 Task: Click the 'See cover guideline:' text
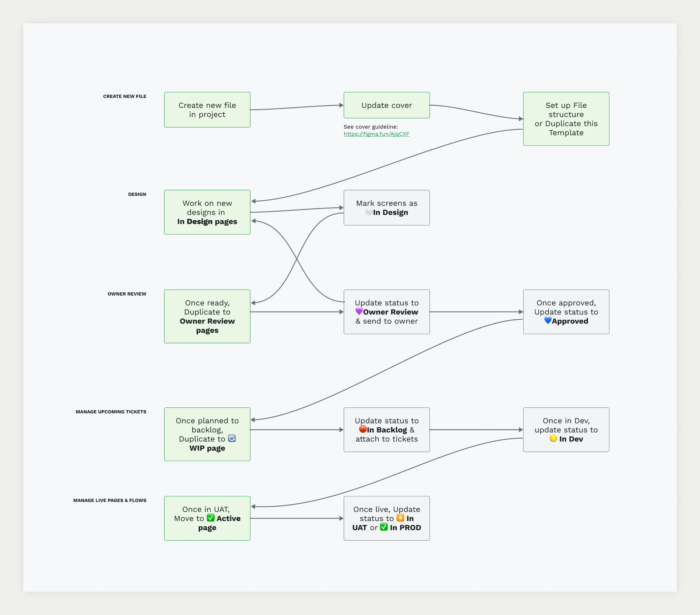(x=370, y=127)
